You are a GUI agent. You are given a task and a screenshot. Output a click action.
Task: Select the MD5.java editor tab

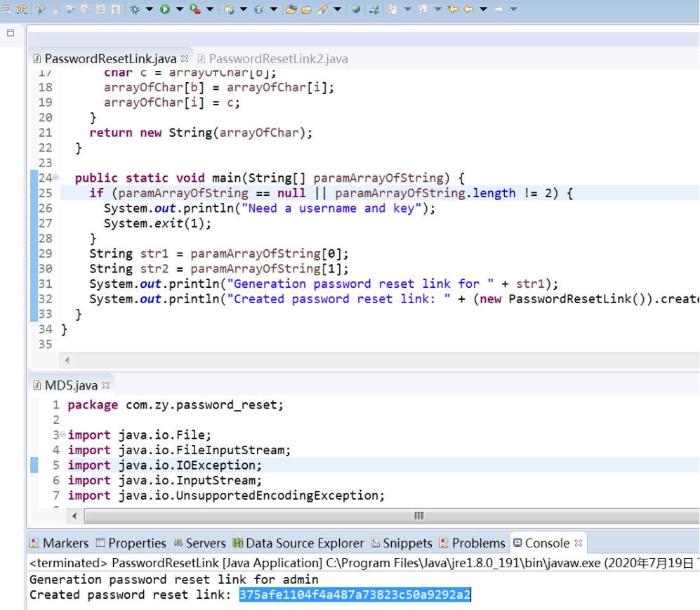click(65, 385)
